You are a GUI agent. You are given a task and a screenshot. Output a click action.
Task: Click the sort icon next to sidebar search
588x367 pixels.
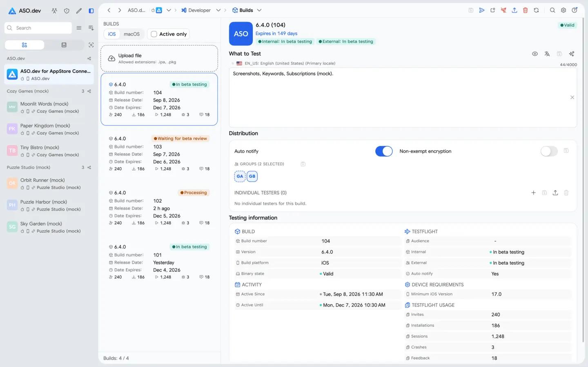(x=91, y=28)
